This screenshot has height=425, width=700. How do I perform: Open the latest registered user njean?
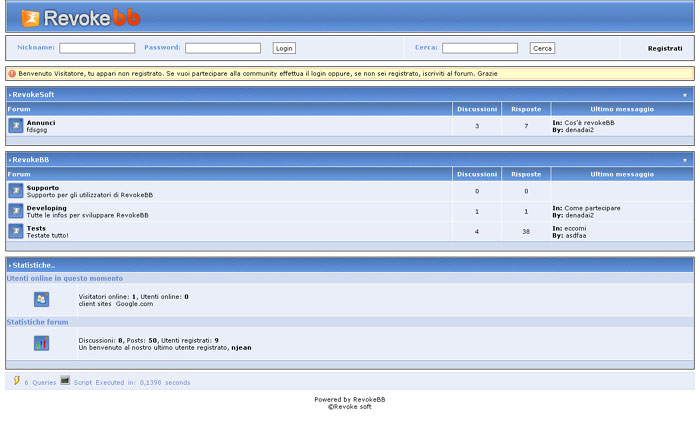[241, 346]
